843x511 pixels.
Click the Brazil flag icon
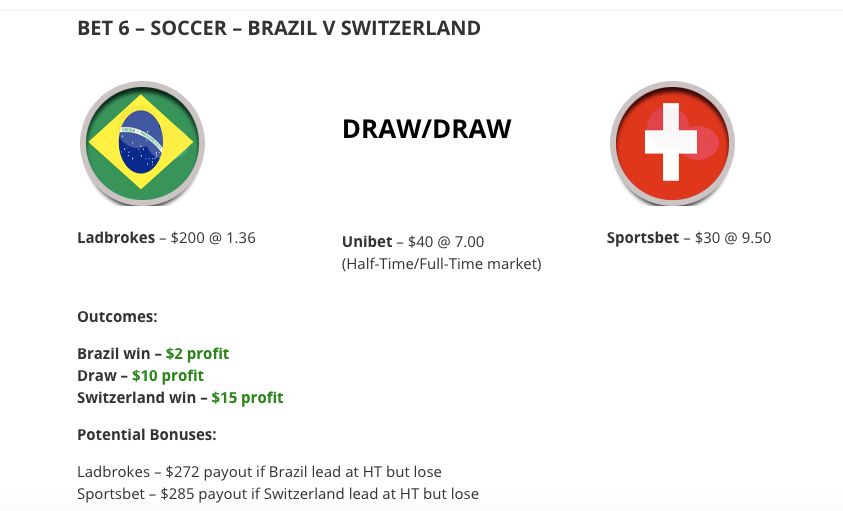click(x=142, y=144)
